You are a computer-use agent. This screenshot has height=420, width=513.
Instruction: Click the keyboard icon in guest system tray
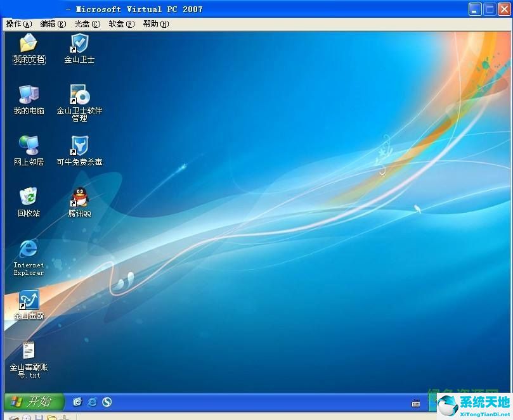(416, 404)
